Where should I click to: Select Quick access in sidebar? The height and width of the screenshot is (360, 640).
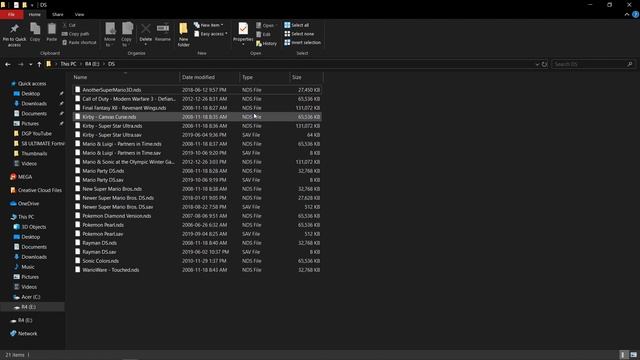(x=32, y=84)
